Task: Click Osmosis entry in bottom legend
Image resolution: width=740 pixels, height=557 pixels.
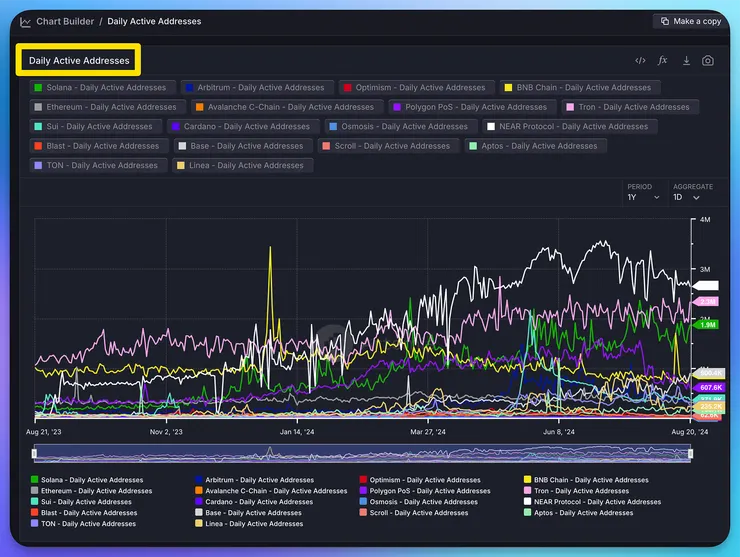Action: (419, 502)
